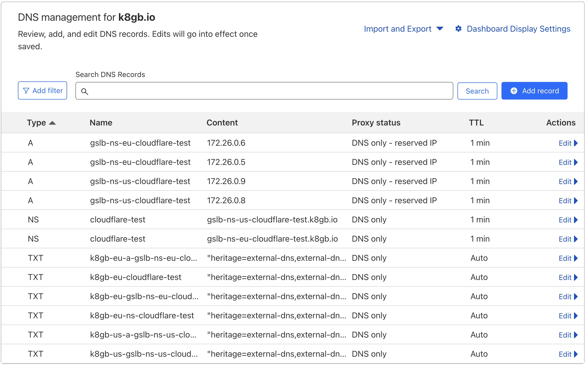Click the filter icon next to Add filter

click(x=26, y=90)
